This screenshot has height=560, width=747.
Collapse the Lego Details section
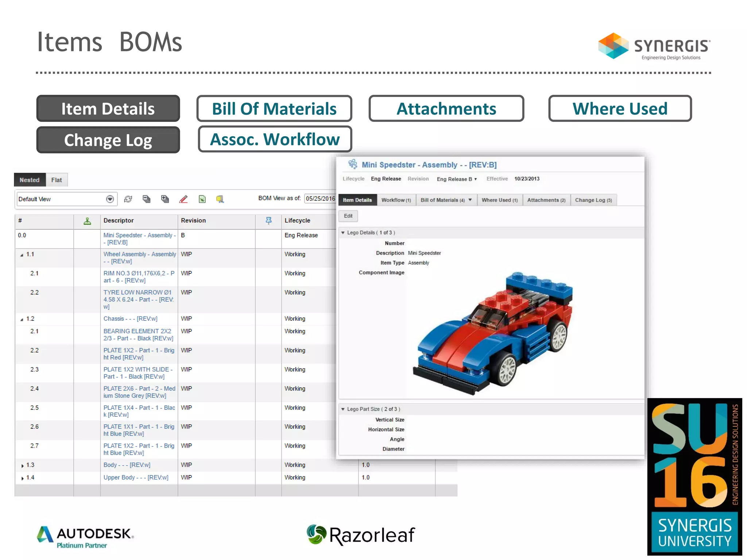click(x=343, y=233)
